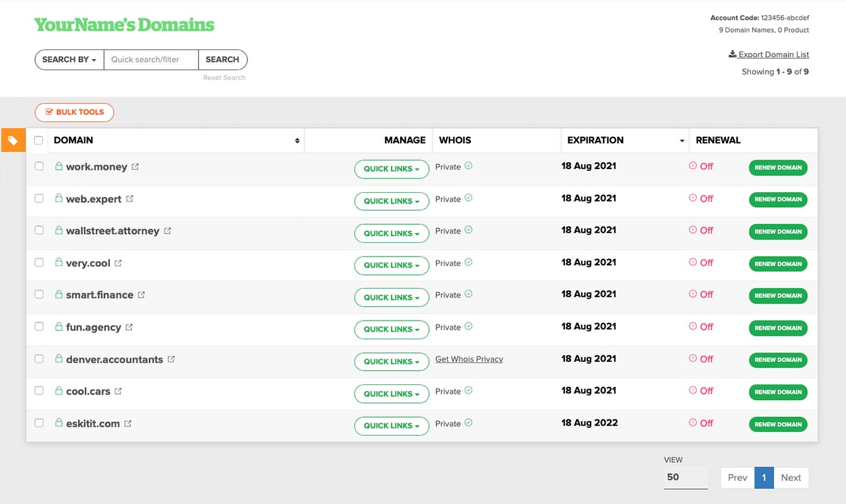Expand Quick Links for web.expert

[x=391, y=201]
